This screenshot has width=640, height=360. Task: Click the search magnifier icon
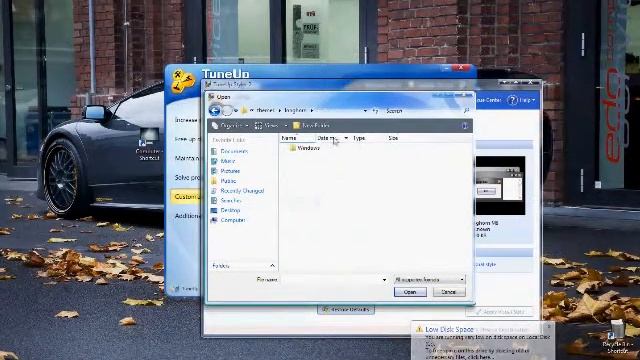click(466, 111)
